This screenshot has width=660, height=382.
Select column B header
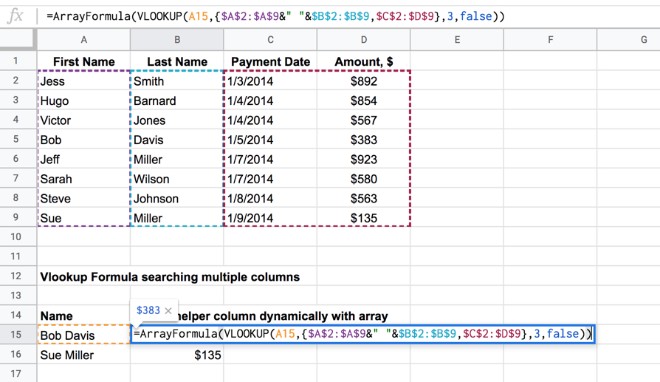pos(177,40)
